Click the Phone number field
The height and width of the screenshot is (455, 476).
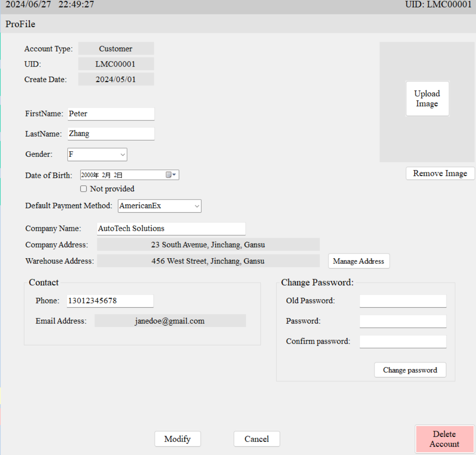pos(110,301)
